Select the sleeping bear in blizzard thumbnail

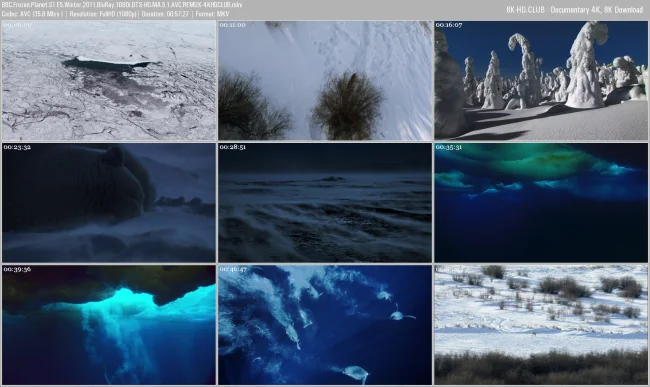tap(109, 203)
